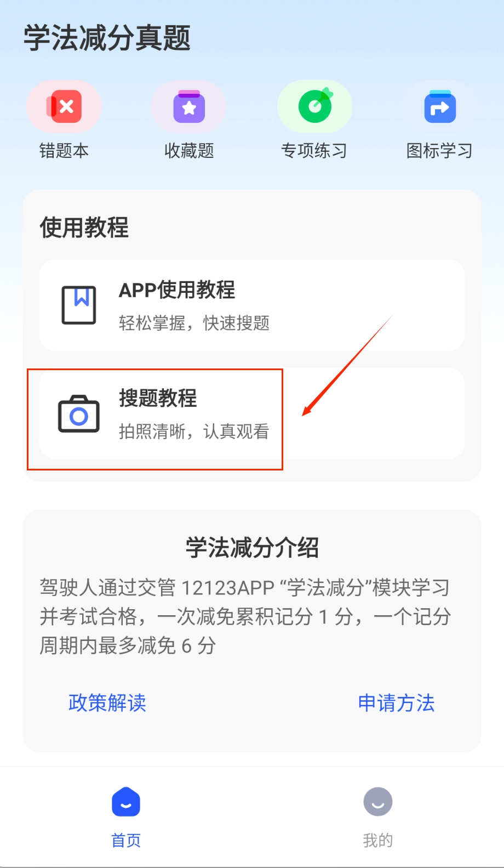This screenshot has height=868, width=504.
Task: Tap subtitle 轻松掌握，快速搜题
Action: point(194,323)
